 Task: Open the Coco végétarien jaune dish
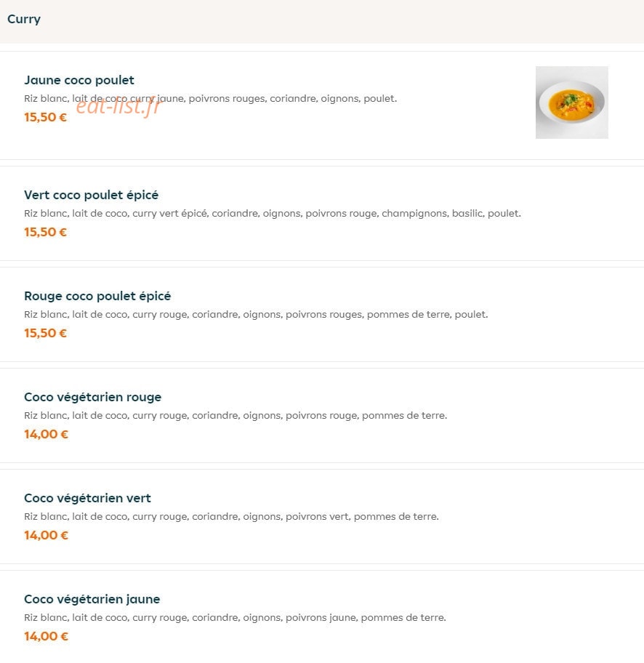(322, 616)
